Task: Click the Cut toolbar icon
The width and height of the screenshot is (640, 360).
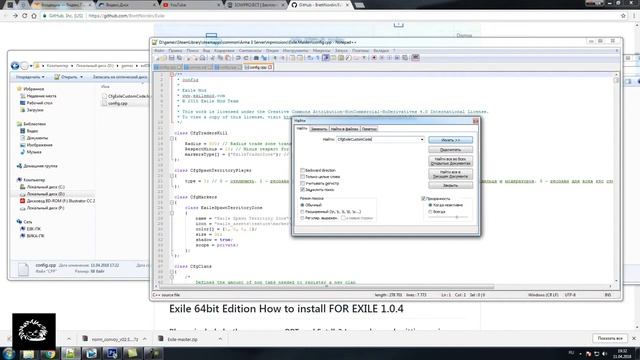Action: pos(212,58)
